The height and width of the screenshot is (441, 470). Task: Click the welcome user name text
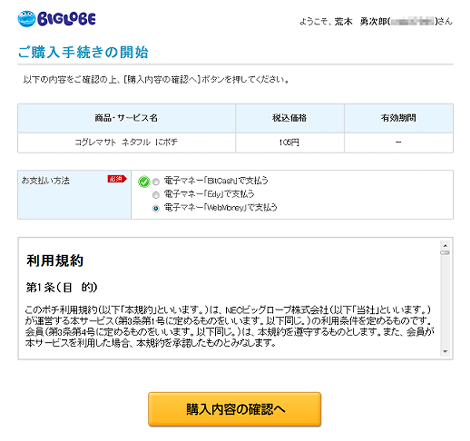click(x=376, y=21)
